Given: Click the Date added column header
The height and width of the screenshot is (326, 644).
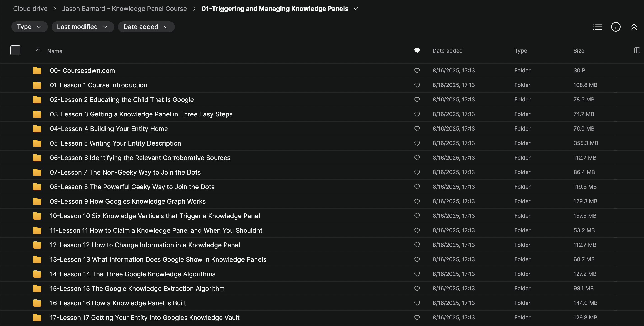Looking at the screenshot, I should click(447, 50).
